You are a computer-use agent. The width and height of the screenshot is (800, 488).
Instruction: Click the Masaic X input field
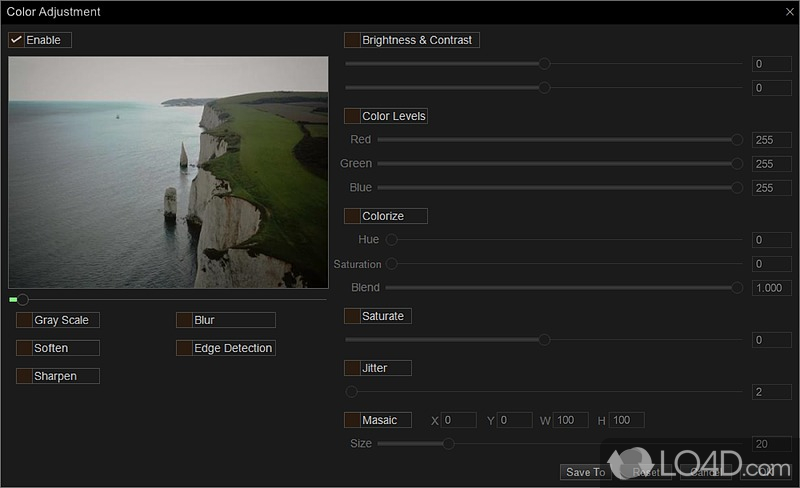click(x=459, y=420)
